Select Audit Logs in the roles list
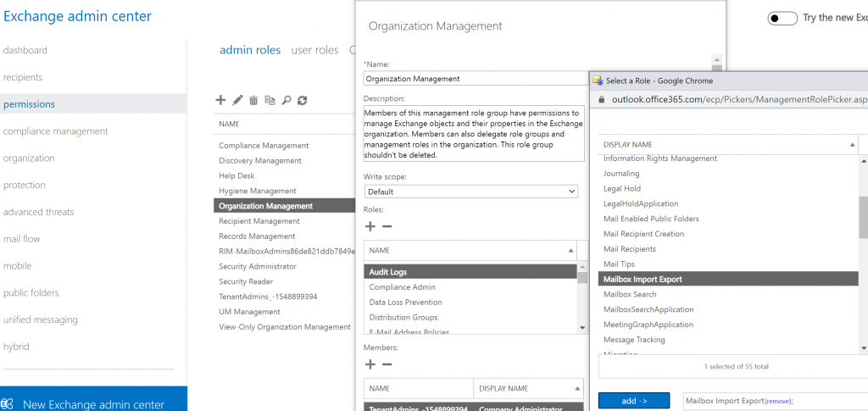 470,272
